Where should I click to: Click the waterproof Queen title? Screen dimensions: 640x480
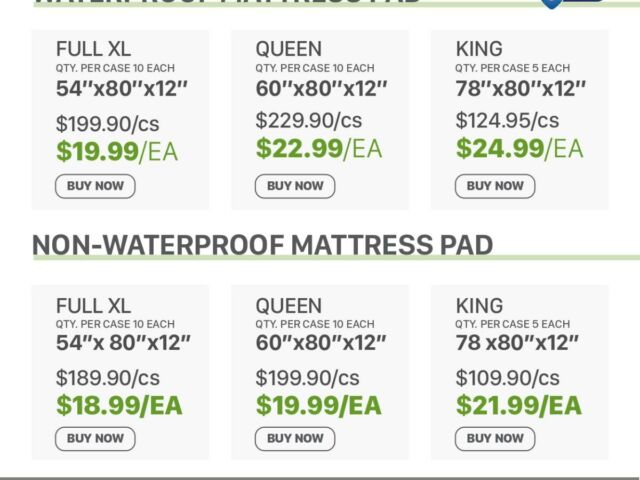[x=288, y=49]
